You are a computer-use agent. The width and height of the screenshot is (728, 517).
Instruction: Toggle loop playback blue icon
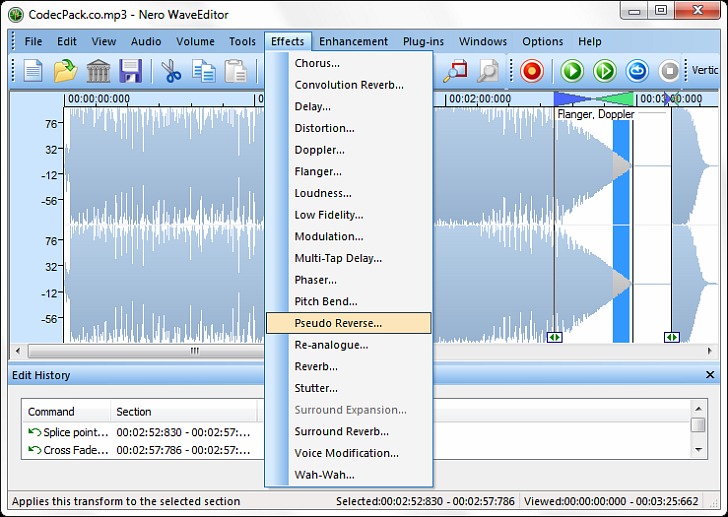click(x=637, y=71)
